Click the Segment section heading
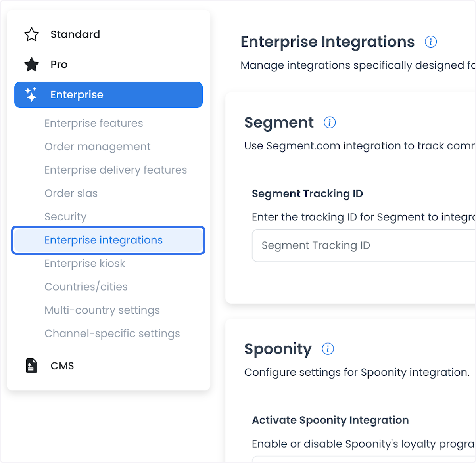The height and width of the screenshot is (463, 476). point(279,123)
